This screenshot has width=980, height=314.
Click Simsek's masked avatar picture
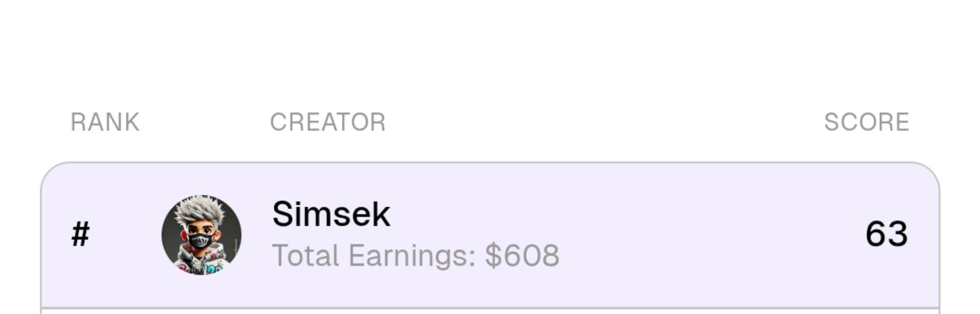[x=201, y=235]
